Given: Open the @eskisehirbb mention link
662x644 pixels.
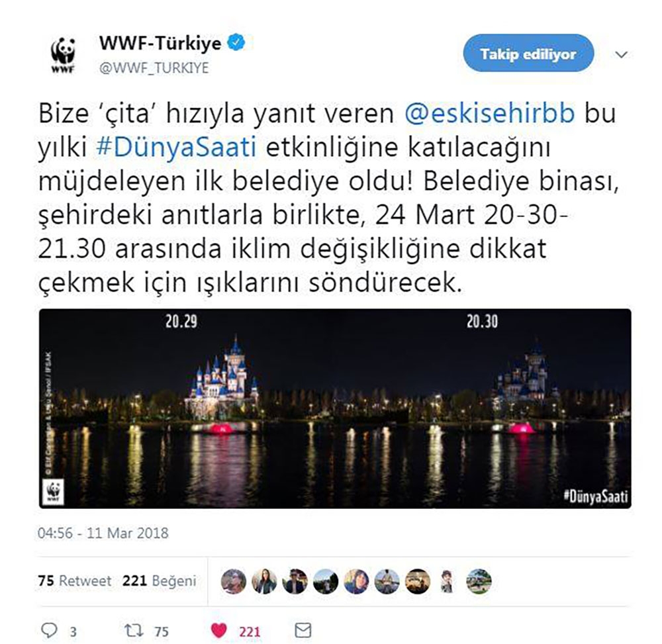Looking at the screenshot, I should [x=490, y=113].
